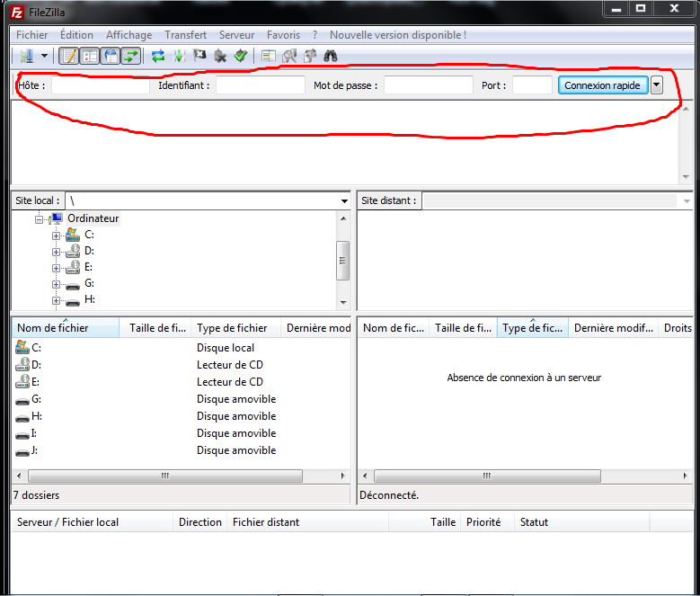Select H: Disque amovible row
The width and height of the screenshot is (700, 596).
point(181,416)
